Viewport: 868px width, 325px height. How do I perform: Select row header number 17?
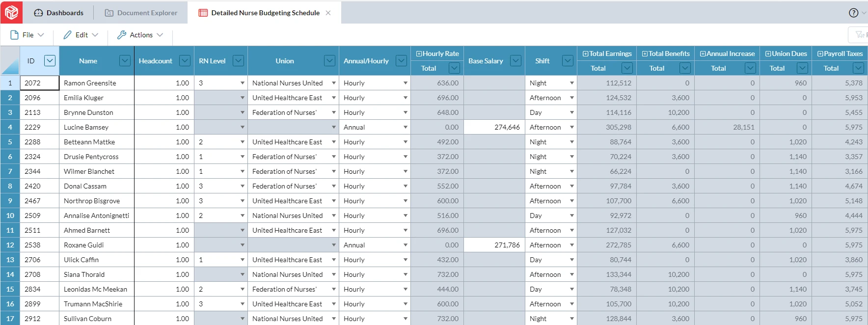(10, 319)
